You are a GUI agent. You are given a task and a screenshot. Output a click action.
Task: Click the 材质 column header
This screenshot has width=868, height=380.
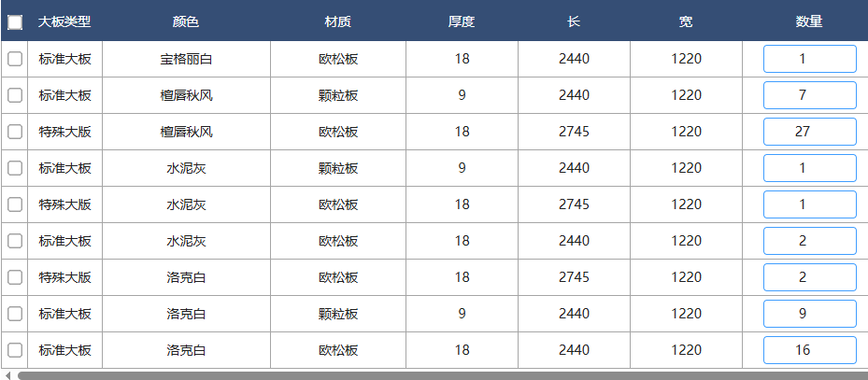pos(337,22)
